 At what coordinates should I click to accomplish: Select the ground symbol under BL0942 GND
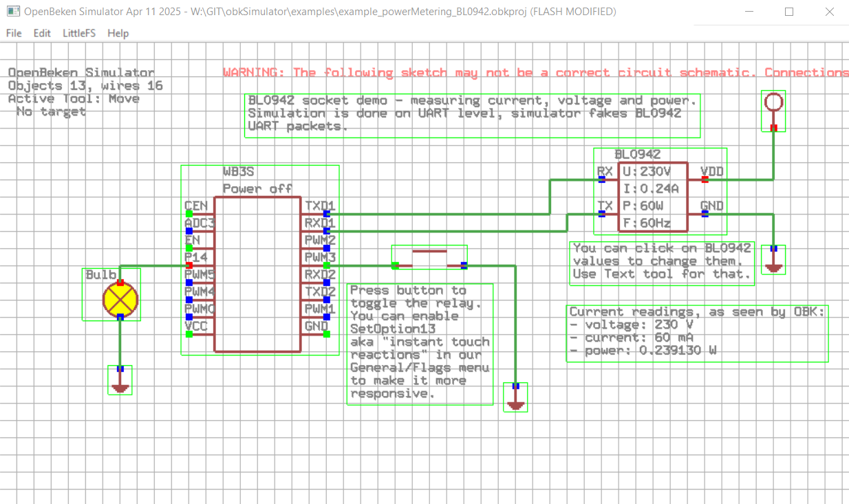coord(774,260)
